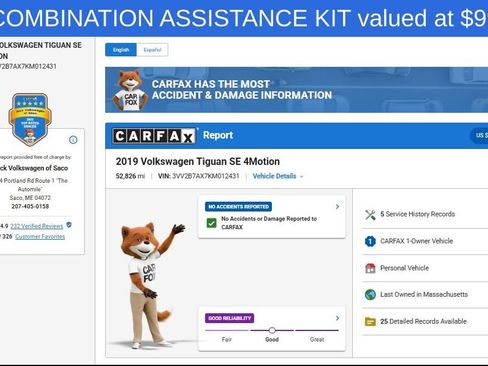
Task: Click the Saco, ME 04072 address line
Action: 30,198
